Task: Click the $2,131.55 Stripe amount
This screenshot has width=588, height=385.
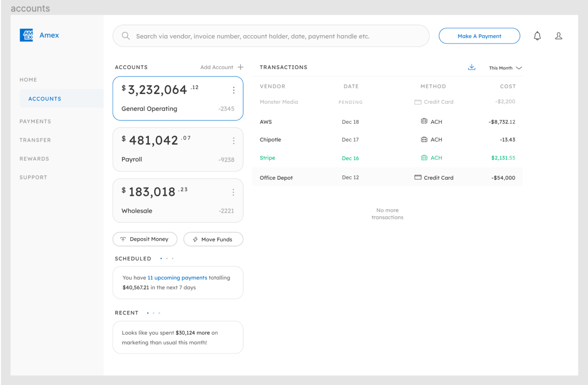Action: [503, 158]
